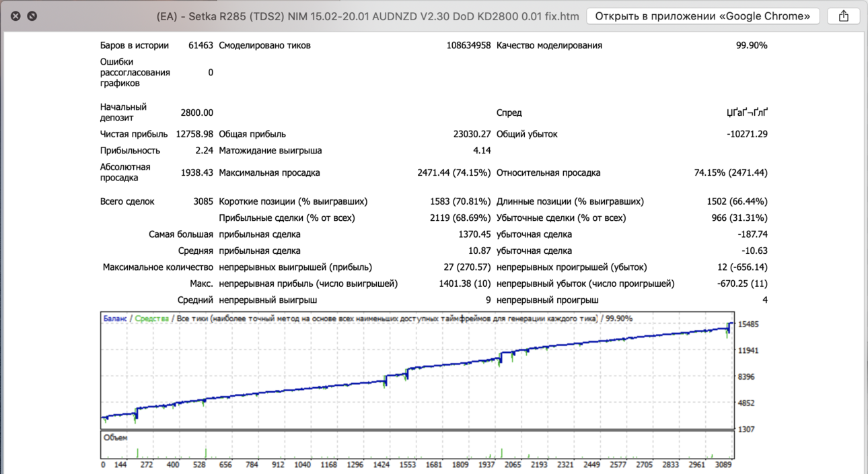Select 'Короткие позиции (% выигравших)' label
The width and height of the screenshot is (868, 474).
pos(293,201)
